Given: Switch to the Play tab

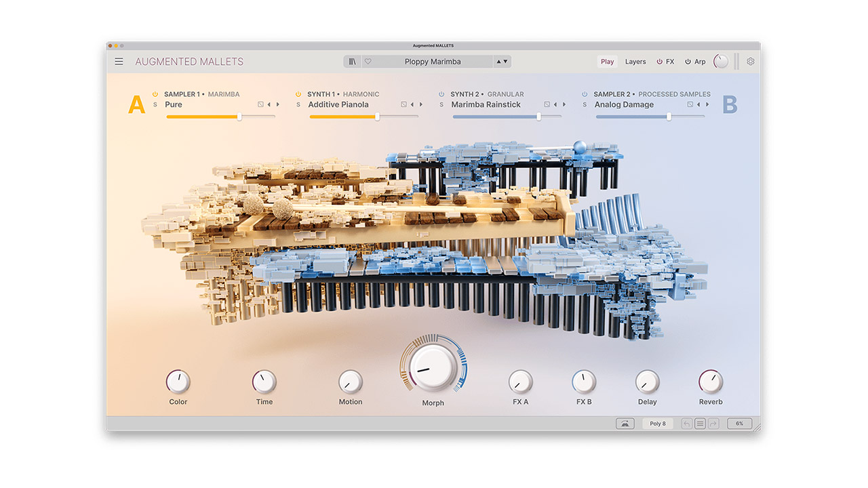Looking at the screenshot, I should click(x=607, y=62).
